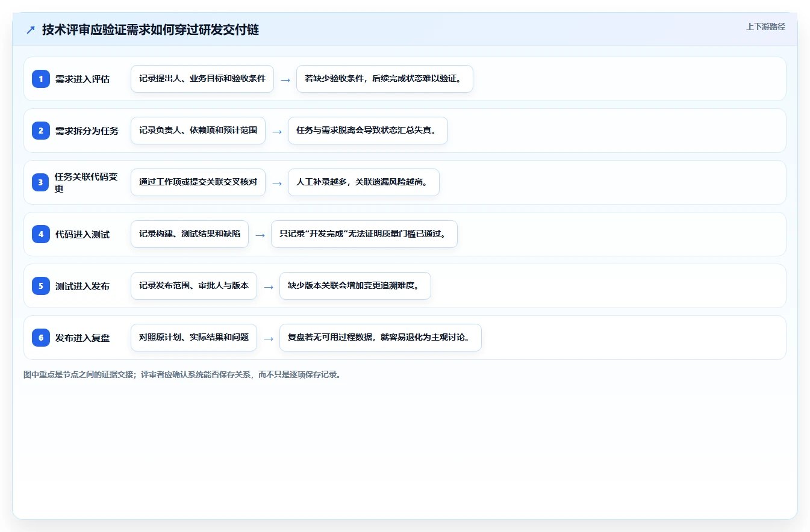Click the 测试进入发布 step label
Viewport: 810px width, 532px height.
tap(83, 286)
